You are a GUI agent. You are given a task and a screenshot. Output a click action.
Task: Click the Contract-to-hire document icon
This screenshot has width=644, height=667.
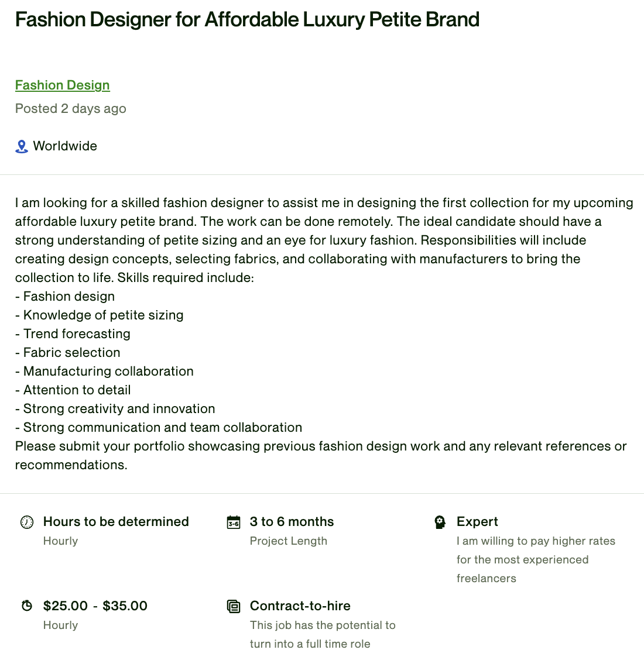(234, 606)
